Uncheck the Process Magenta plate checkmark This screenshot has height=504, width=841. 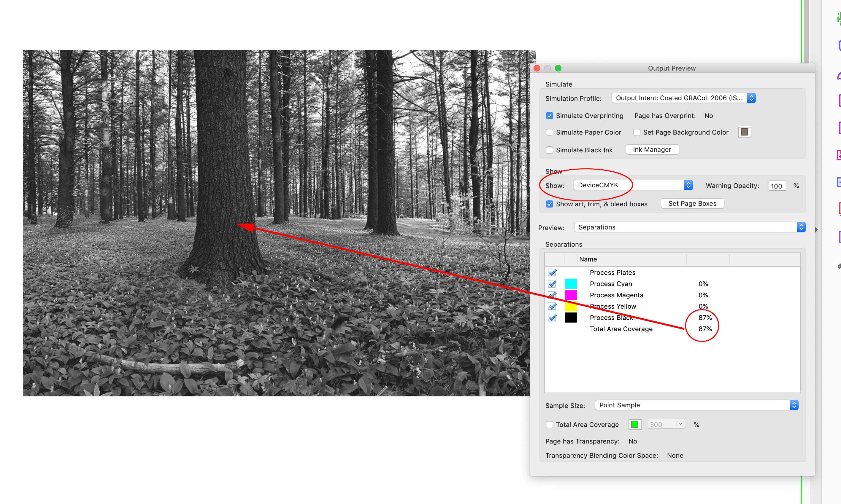click(552, 295)
